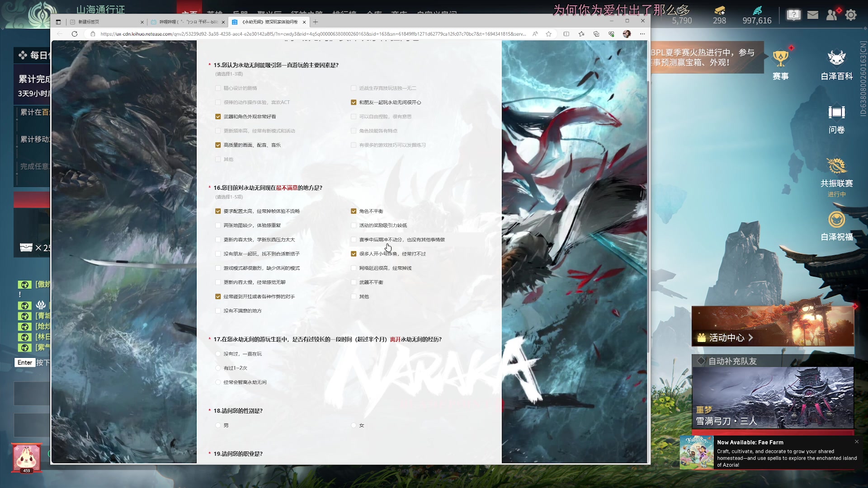Check 武器不平衡 option

(354, 282)
